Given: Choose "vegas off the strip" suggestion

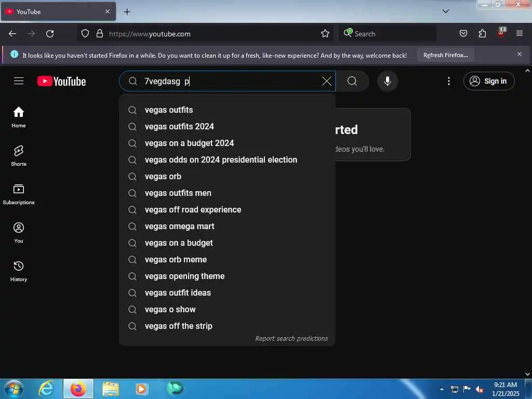Looking at the screenshot, I should point(227,326).
